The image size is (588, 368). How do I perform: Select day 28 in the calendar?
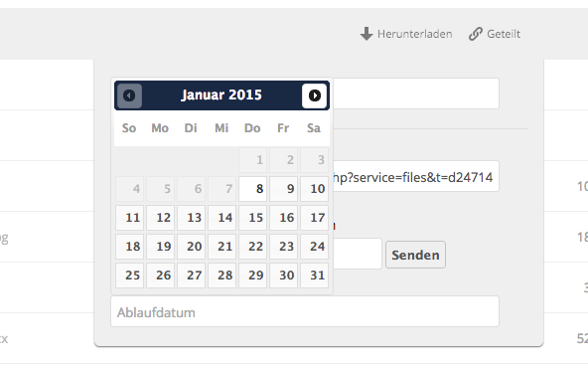(x=222, y=276)
